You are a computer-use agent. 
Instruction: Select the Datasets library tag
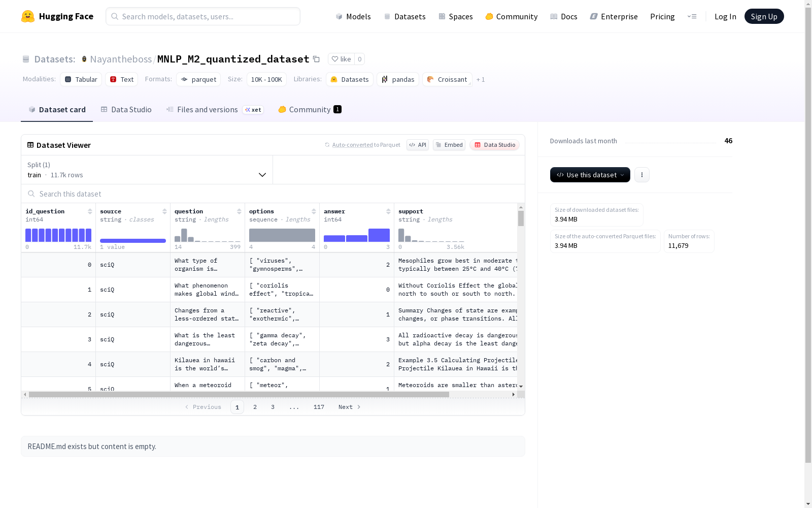[350, 79]
